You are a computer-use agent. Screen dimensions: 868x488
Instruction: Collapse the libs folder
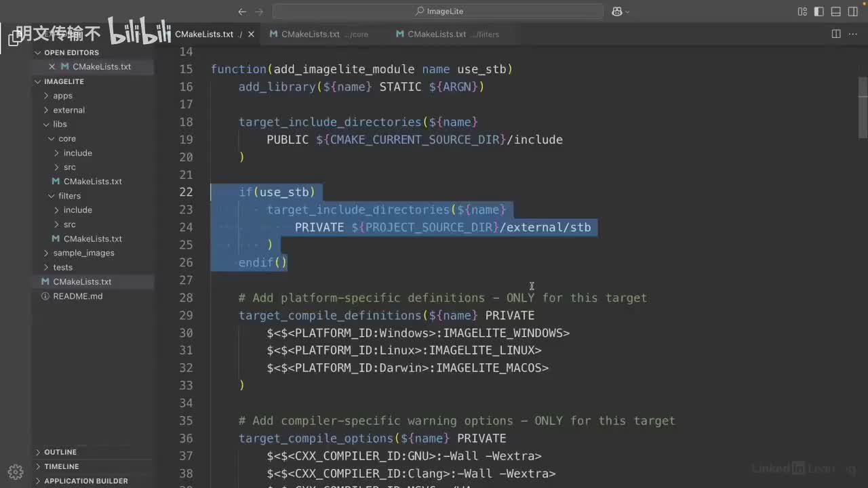[x=60, y=124]
